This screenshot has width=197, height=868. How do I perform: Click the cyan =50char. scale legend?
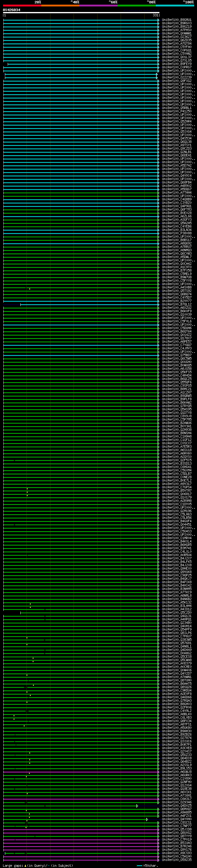(147, 865)
